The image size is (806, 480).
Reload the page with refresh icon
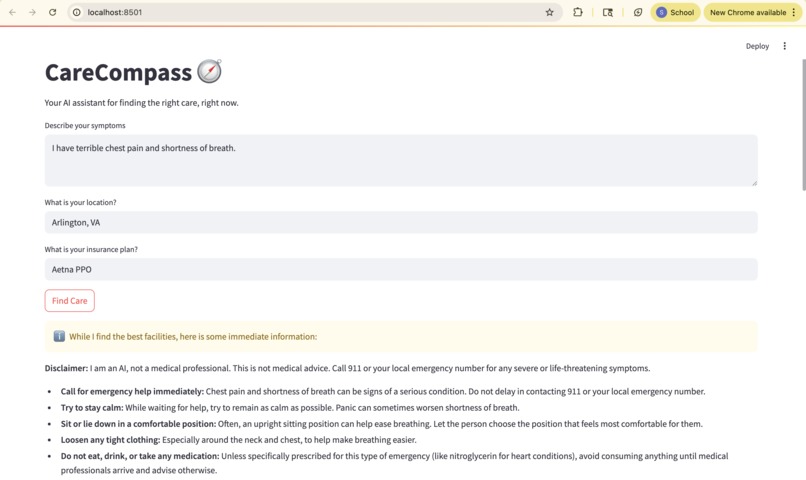click(52, 12)
